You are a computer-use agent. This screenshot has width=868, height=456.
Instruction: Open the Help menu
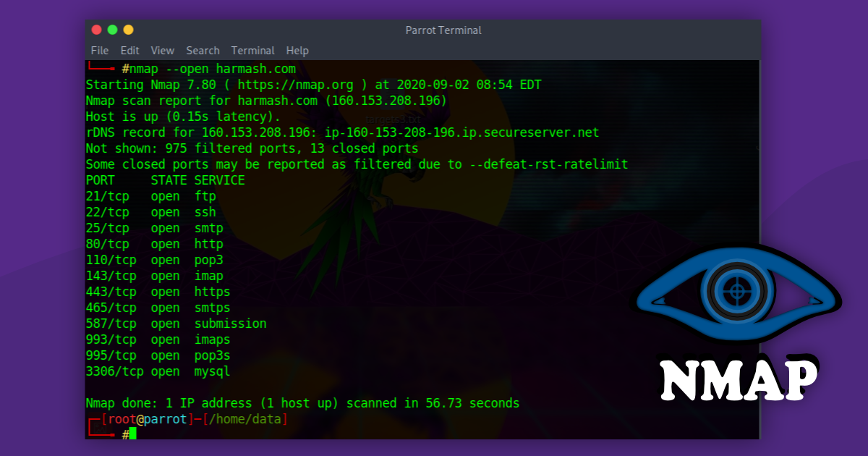[x=297, y=51]
